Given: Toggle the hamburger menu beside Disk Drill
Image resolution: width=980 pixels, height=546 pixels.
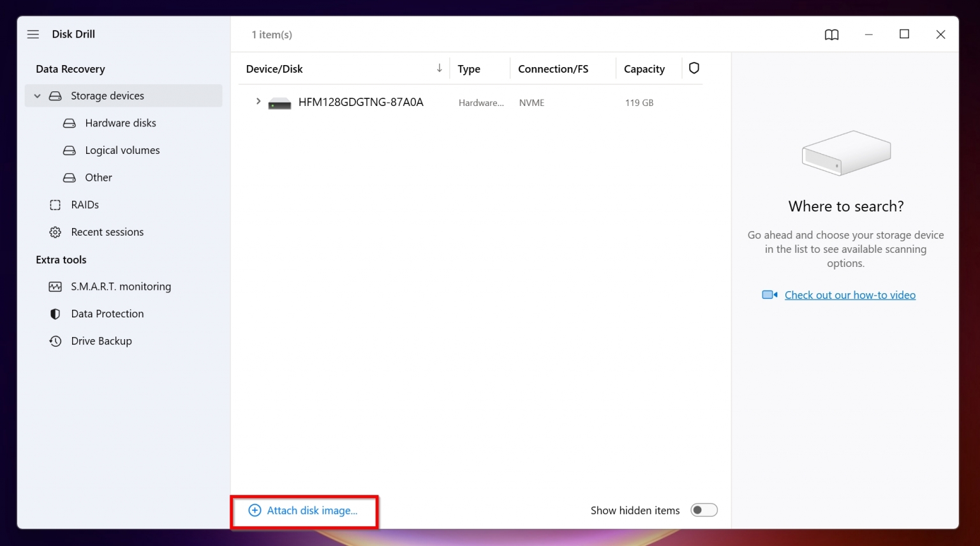Looking at the screenshot, I should (33, 34).
